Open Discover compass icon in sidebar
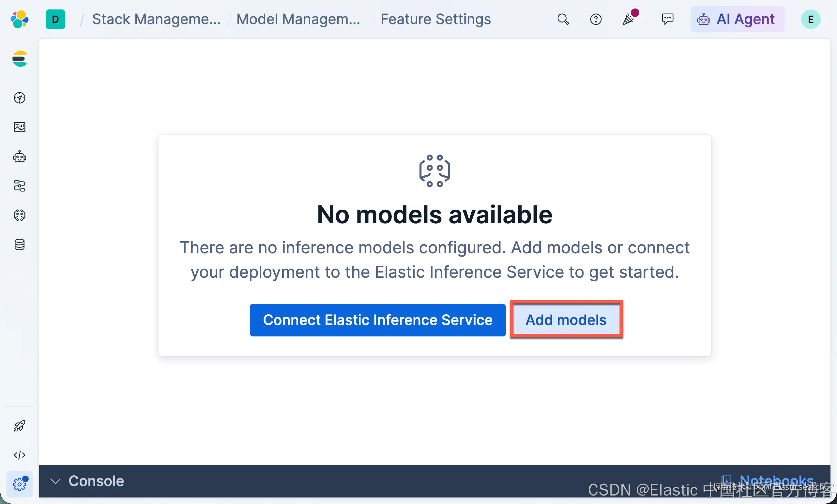The width and height of the screenshot is (837, 504). click(20, 98)
